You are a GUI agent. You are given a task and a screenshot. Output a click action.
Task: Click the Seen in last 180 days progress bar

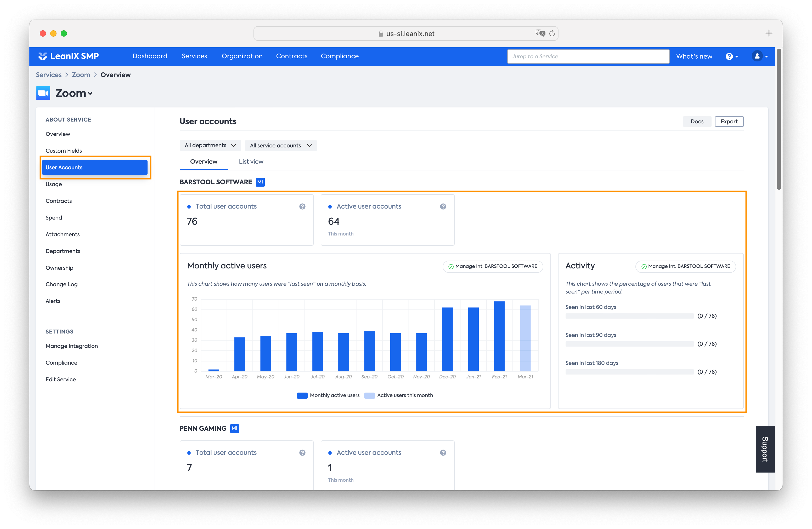pyautogui.click(x=629, y=372)
